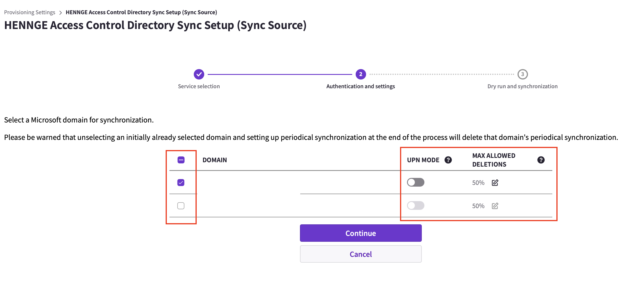Click the Service selection step label
The image size is (644, 285).
[x=199, y=86]
